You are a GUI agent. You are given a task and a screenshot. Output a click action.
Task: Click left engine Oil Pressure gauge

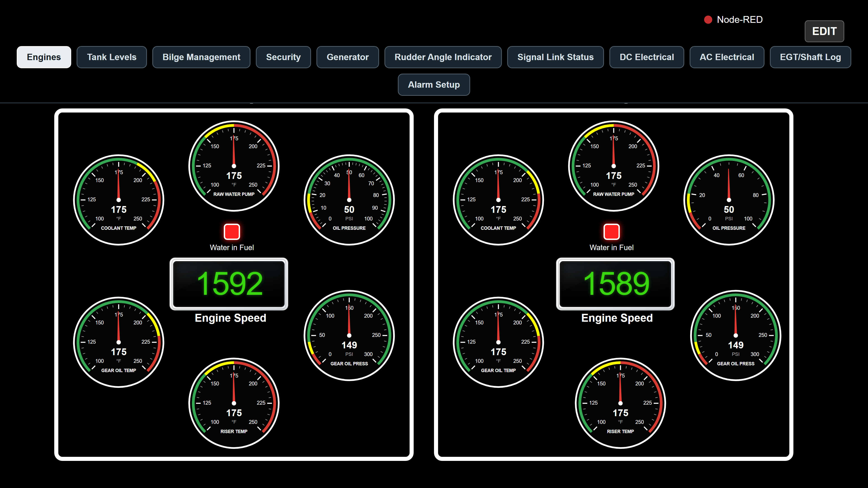tap(349, 200)
